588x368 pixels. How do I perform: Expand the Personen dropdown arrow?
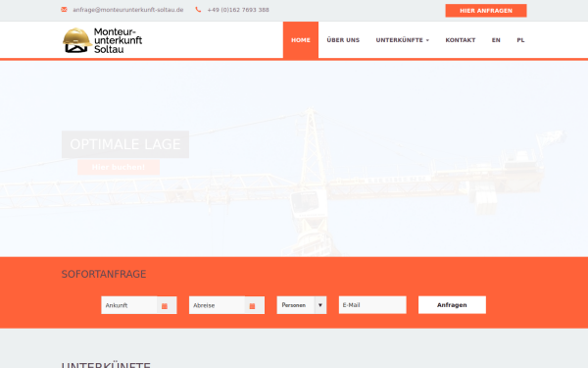320,305
